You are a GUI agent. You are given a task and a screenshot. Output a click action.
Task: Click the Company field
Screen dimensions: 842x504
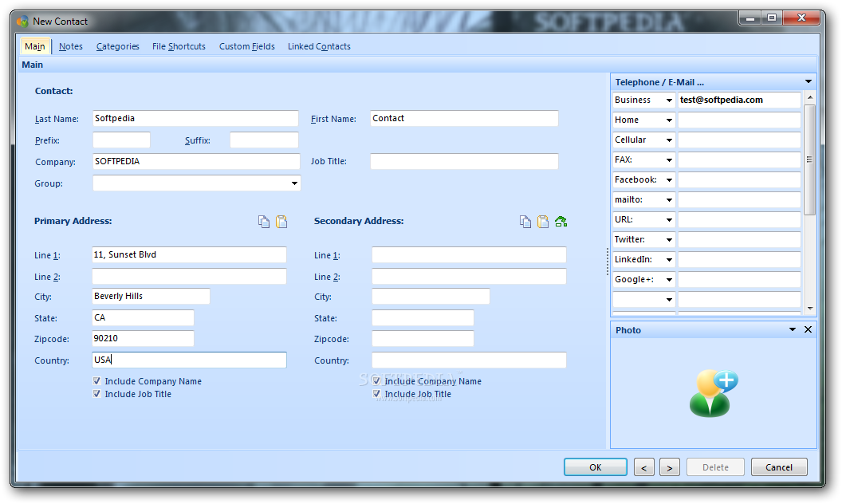click(196, 161)
